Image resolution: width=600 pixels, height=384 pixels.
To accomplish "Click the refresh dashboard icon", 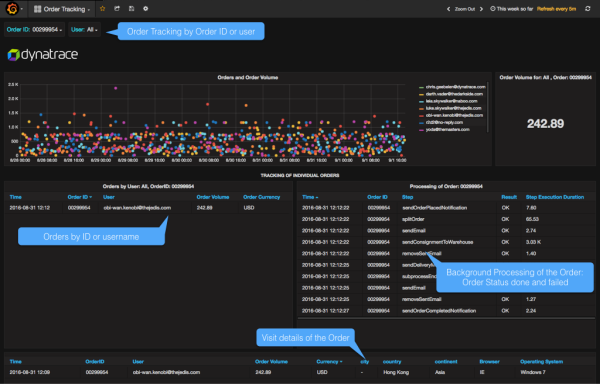I will click(x=588, y=8).
